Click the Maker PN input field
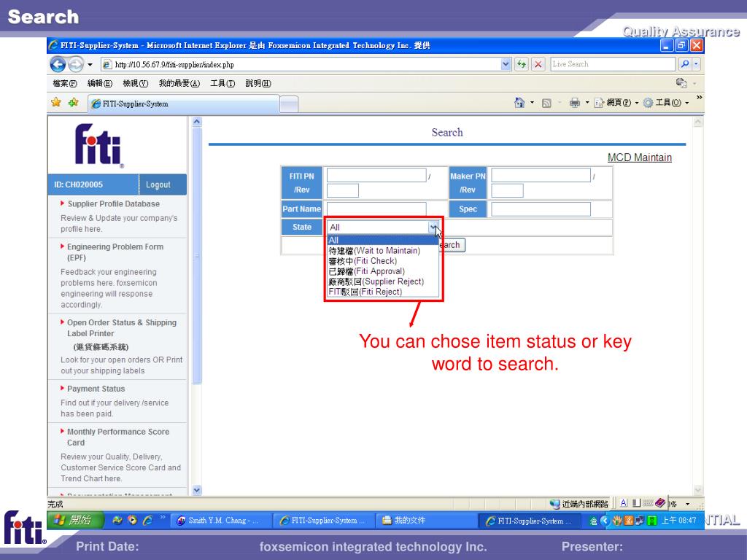Viewport: 747px width, 560px height. [541, 176]
